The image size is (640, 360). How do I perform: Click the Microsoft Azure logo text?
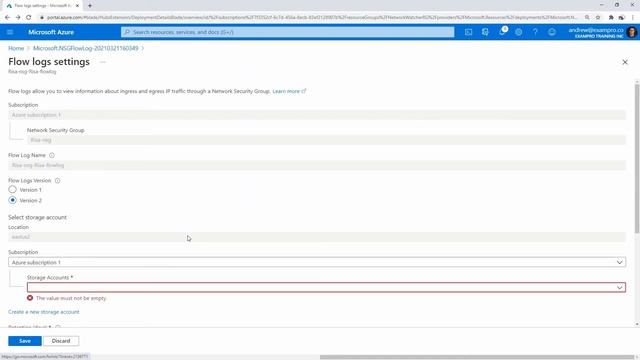(51, 32)
